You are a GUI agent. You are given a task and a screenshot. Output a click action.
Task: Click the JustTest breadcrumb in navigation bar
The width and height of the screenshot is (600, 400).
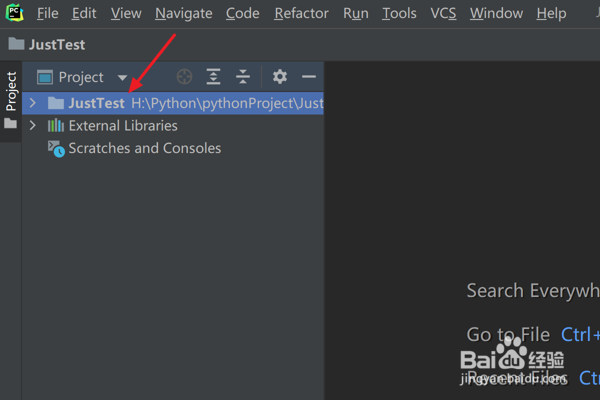point(57,45)
